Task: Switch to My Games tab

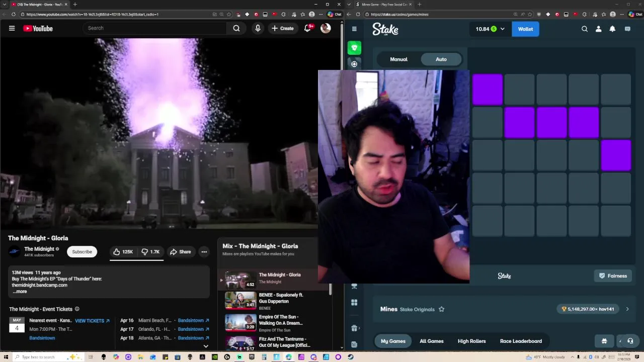Action: coord(393,341)
